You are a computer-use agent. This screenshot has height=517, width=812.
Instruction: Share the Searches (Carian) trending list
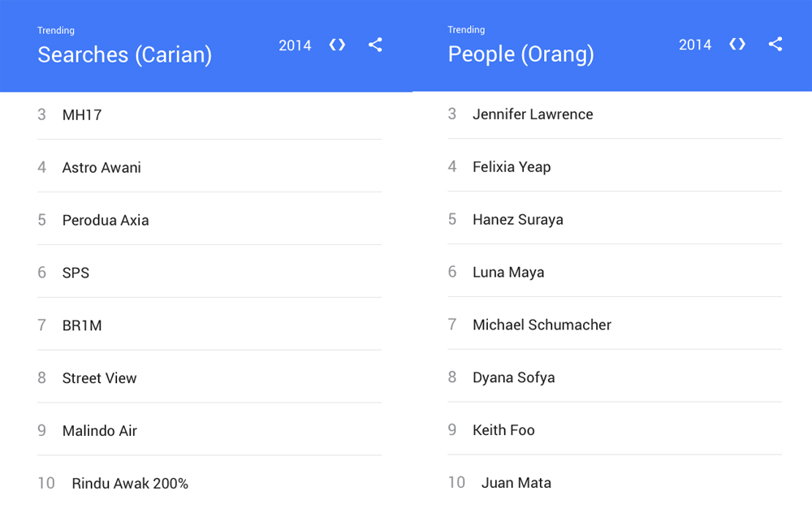375,45
